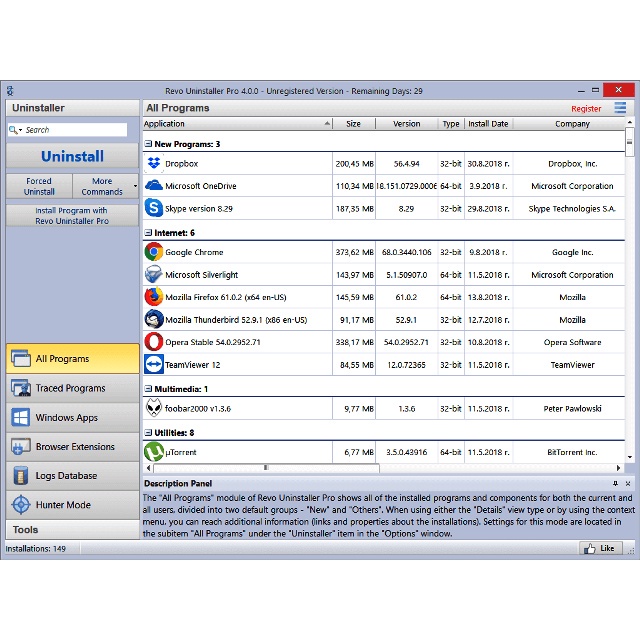The width and height of the screenshot is (640, 640).
Task: Select the Mozilla Thunderbird icon
Action: [154, 320]
